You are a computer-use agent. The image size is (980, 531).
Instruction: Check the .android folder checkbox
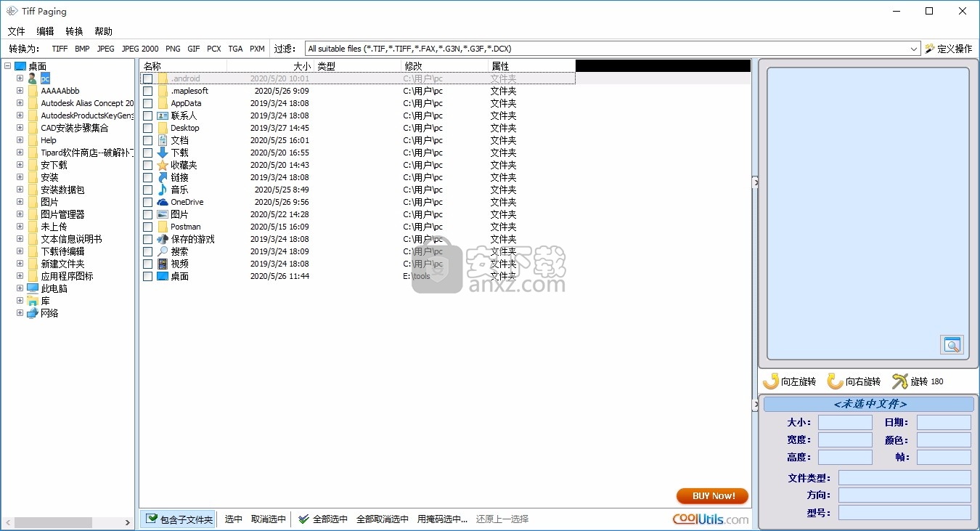click(x=147, y=78)
